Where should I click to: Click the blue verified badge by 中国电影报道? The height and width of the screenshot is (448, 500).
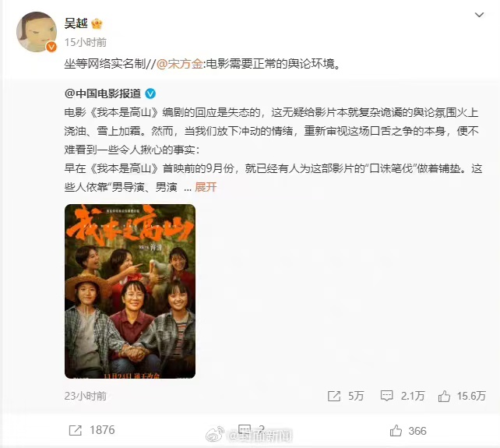click(150, 93)
